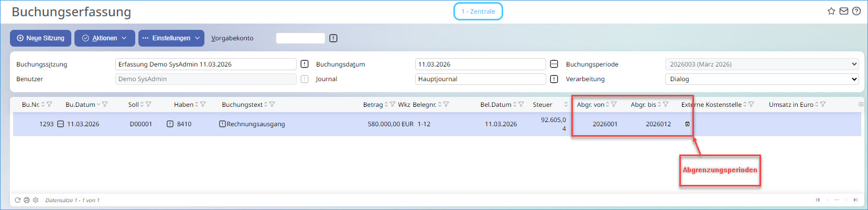This screenshot has height=210, width=868.
Task: Click the Belegnr. cell 1-12
Action: click(424, 124)
